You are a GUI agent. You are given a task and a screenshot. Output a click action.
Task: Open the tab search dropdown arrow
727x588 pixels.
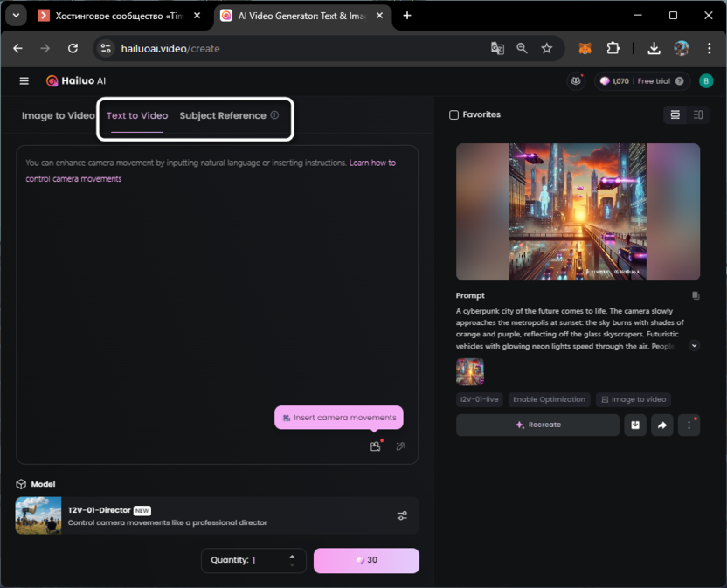(17, 16)
